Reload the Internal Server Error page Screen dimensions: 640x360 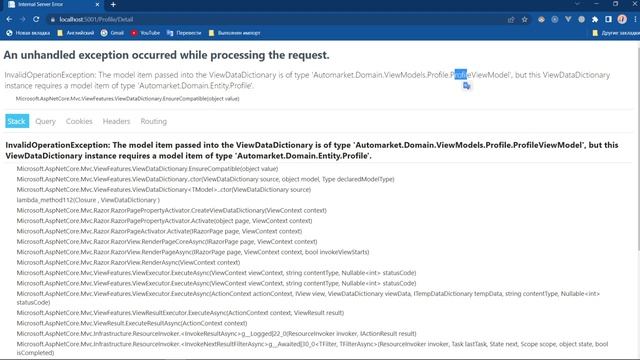[x=36, y=19]
